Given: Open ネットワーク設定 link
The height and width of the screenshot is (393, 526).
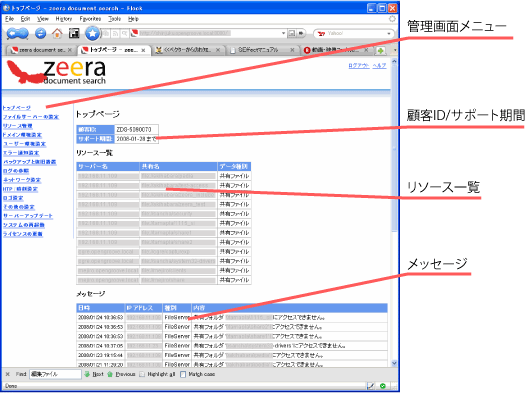Looking at the screenshot, I should click(22, 180).
